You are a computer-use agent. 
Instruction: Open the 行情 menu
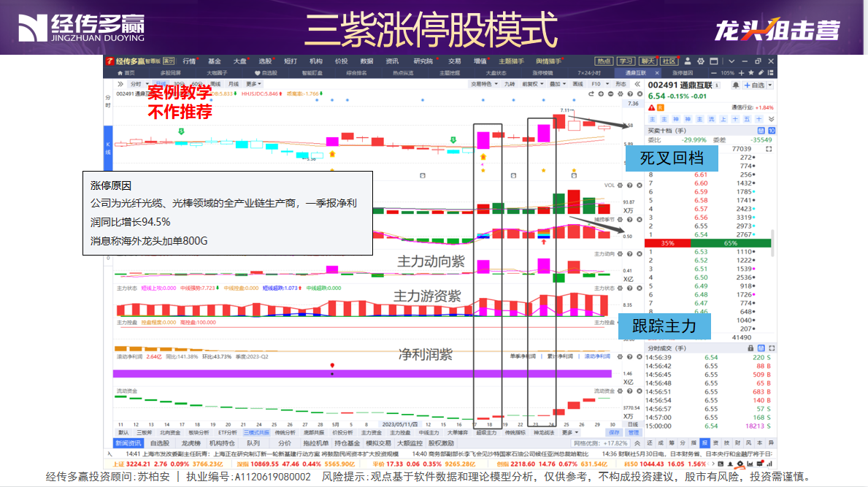click(189, 61)
